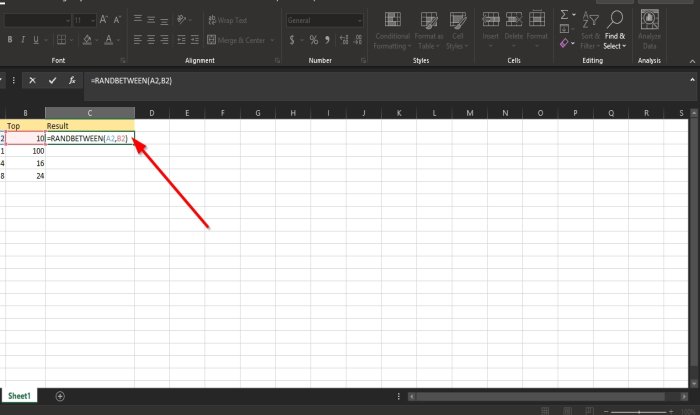Apply Bottom Align to the cell
The height and width of the screenshot is (415, 700).
tap(164, 19)
